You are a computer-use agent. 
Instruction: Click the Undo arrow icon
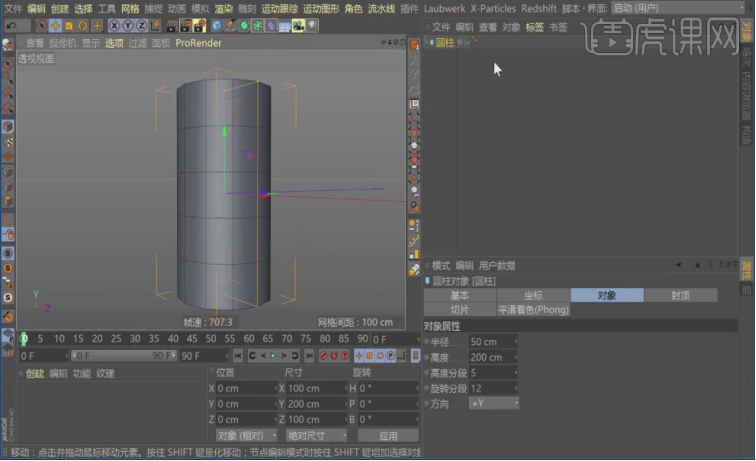click(11, 26)
